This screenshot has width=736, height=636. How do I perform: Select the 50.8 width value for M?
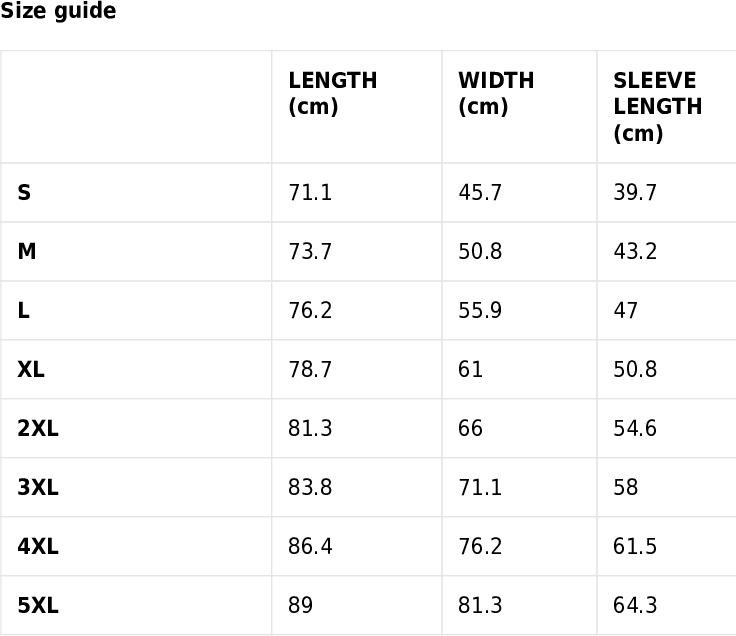(480, 251)
